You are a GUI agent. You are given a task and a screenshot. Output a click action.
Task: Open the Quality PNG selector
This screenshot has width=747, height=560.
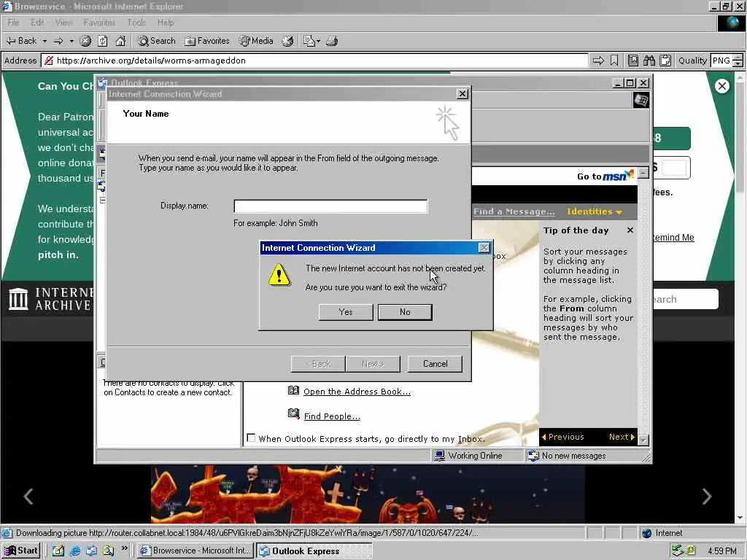click(721, 61)
